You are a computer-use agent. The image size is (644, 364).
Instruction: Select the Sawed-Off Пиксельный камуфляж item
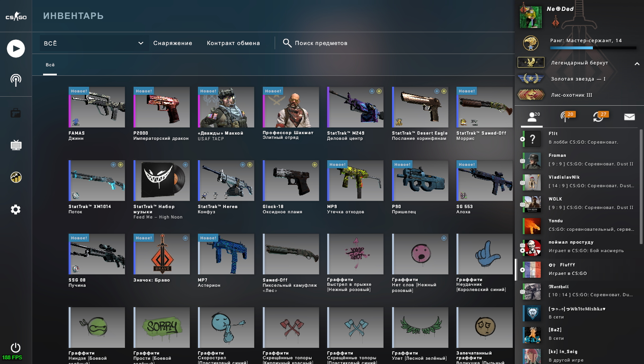tap(291, 254)
